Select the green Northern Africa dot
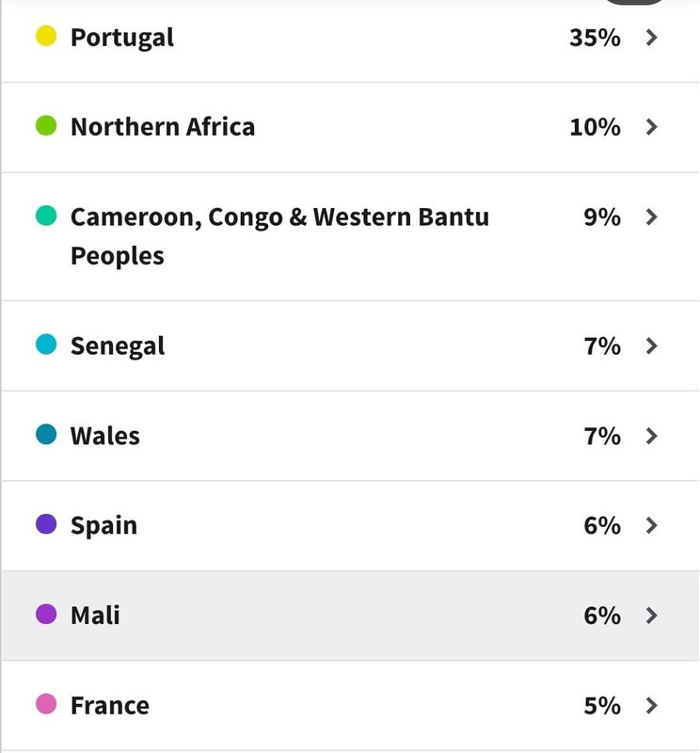This screenshot has width=700, height=753. coord(46,125)
